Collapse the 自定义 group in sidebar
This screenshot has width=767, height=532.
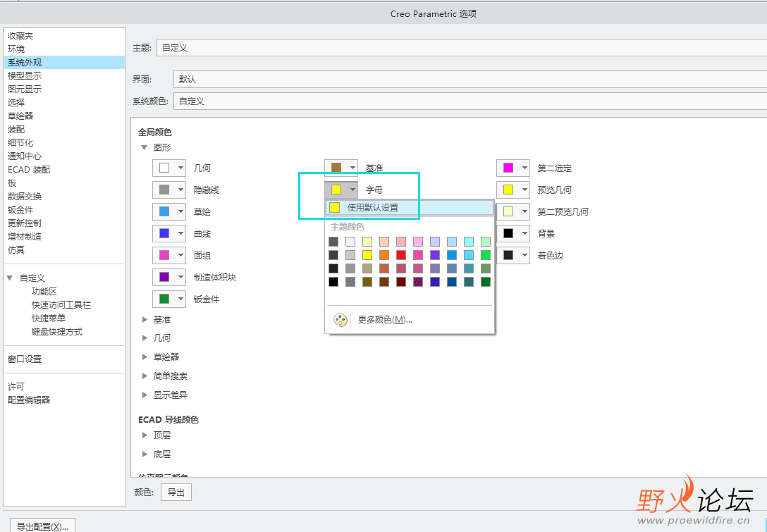tap(10, 278)
